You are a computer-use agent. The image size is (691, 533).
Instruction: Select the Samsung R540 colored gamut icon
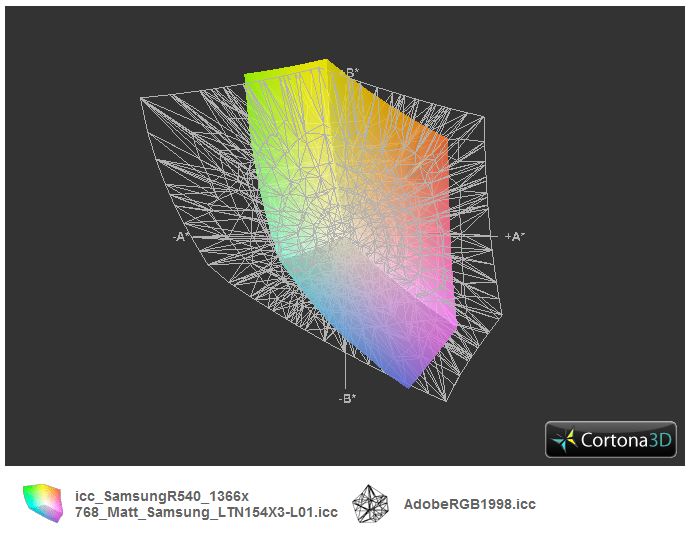coord(43,503)
